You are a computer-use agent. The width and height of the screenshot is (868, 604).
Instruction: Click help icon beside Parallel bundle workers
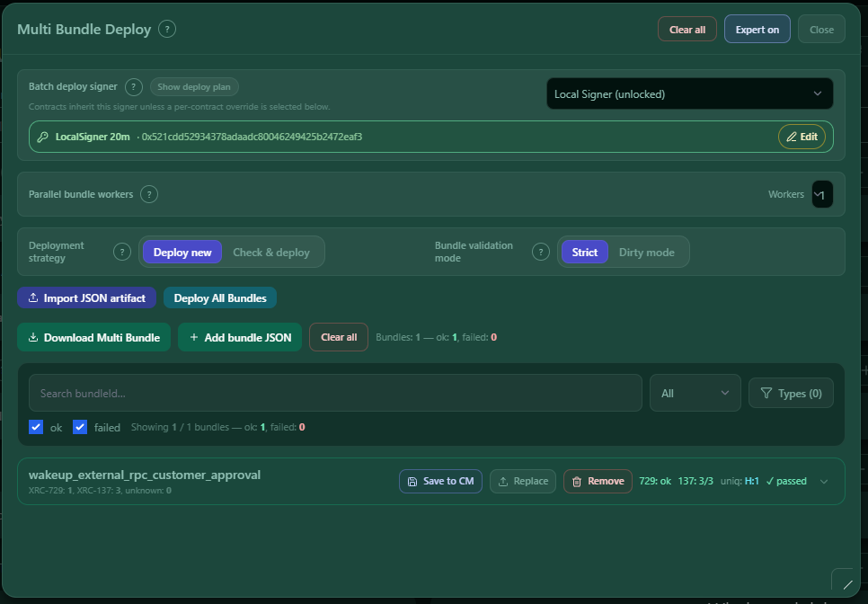(x=149, y=194)
